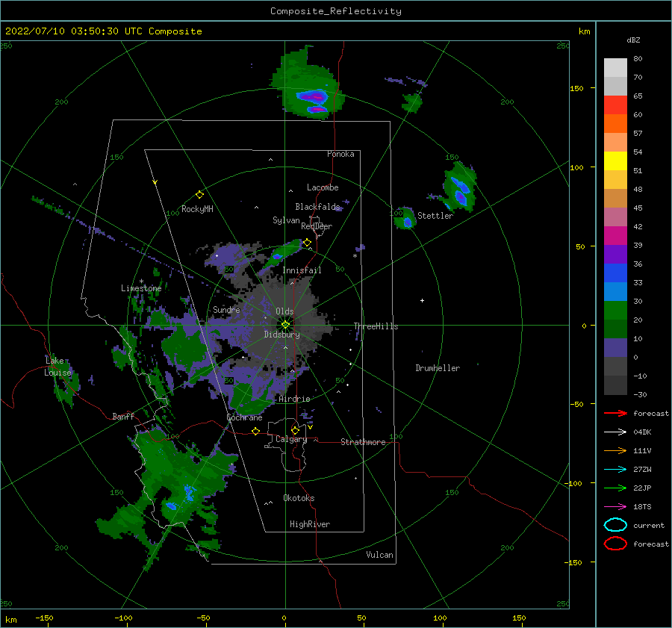This screenshot has height=628, width=672.
Task: Click the Drumheller label
Action: coord(438,368)
